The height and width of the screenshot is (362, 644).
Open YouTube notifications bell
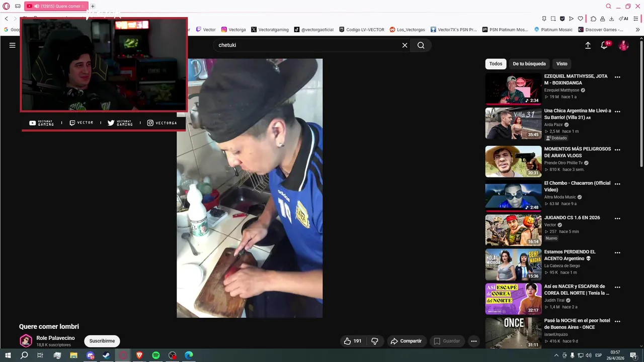[605, 45]
